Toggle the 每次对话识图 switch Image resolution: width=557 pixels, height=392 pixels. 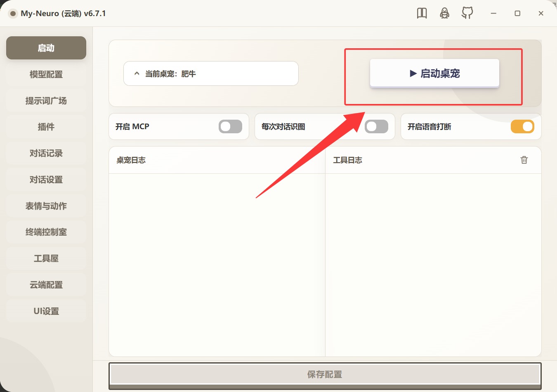tap(376, 127)
